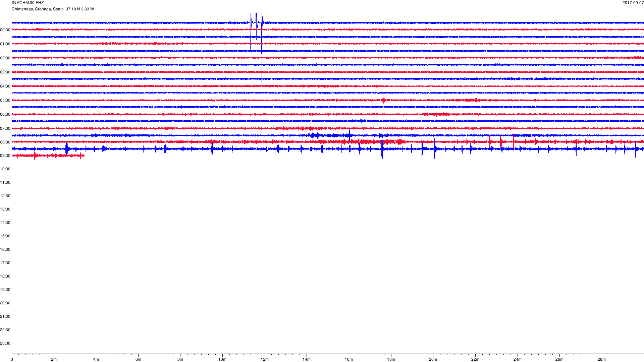Image resolution: width=644 pixels, height=362 pixels.
Task: Select the 13:30 time label
Action: [5, 209]
